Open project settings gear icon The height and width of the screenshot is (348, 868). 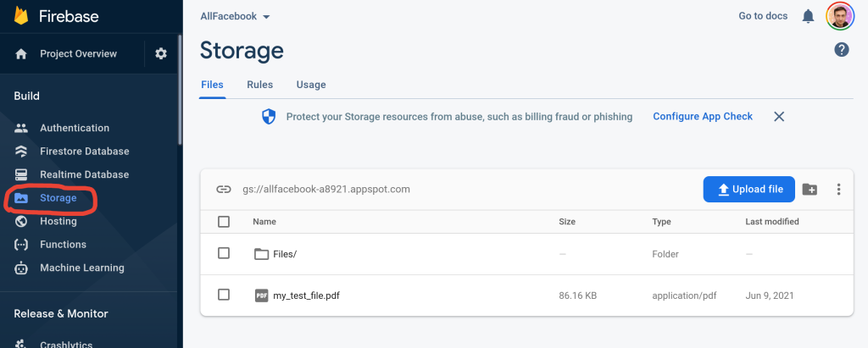160,53
